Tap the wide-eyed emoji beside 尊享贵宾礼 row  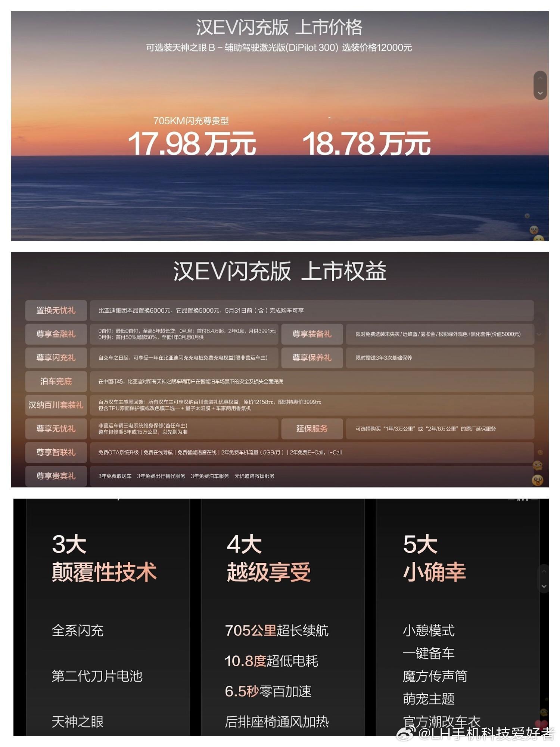coord(538,480)
